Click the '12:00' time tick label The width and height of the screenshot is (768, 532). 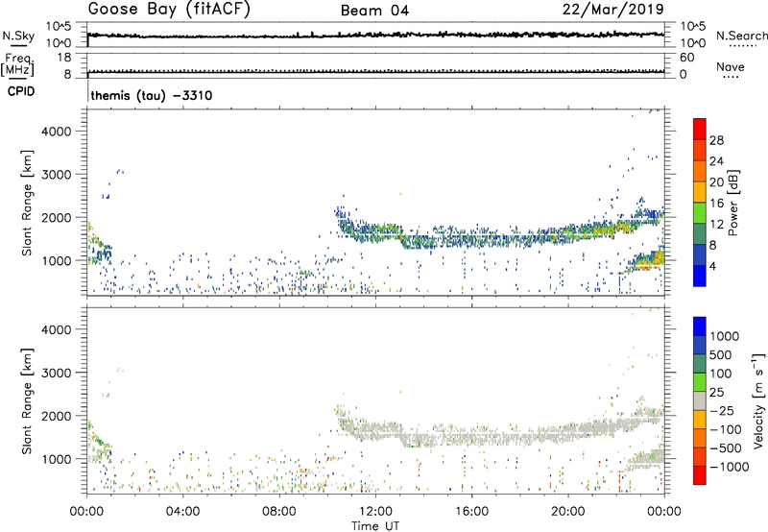tap(375, 512)
